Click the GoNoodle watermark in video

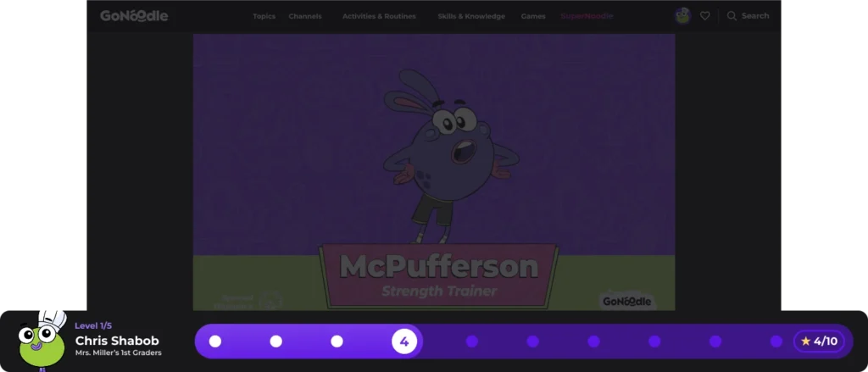pos(627,300)
